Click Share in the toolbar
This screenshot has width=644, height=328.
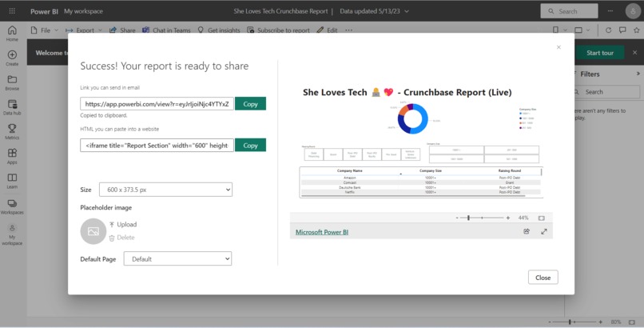coord(122,30)
